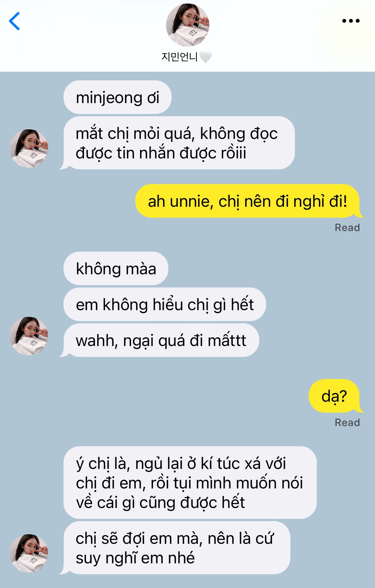Tap the yellow 'ah unnie, chị nên đi nghỉ đi!' bubble
Viewport: 375px width, 588px height.
[x=248, y=201]
